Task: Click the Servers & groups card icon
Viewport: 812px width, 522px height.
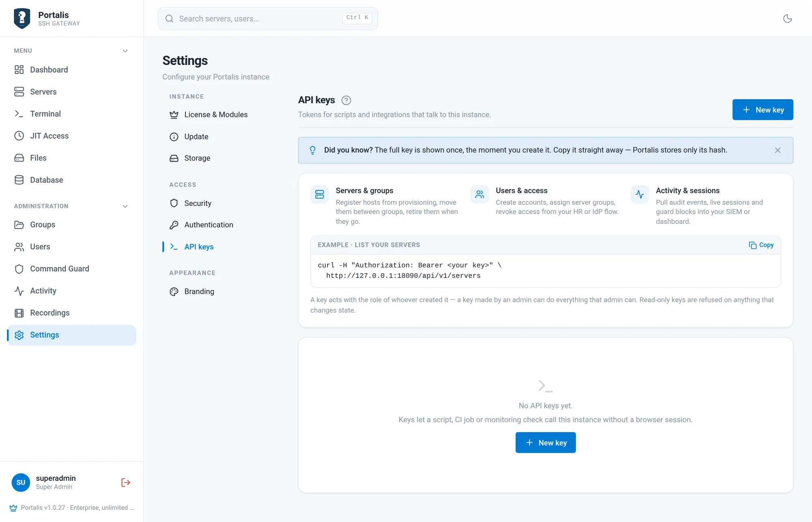Action: coord(320,194)
